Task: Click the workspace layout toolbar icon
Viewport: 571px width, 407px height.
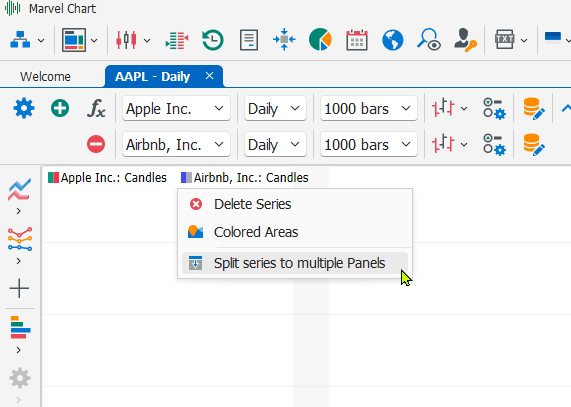Action: pyautogui.click(x=74, y=40)
